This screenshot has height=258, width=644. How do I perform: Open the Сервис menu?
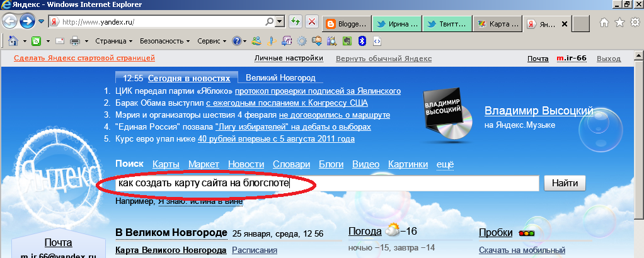pos(212,41)
